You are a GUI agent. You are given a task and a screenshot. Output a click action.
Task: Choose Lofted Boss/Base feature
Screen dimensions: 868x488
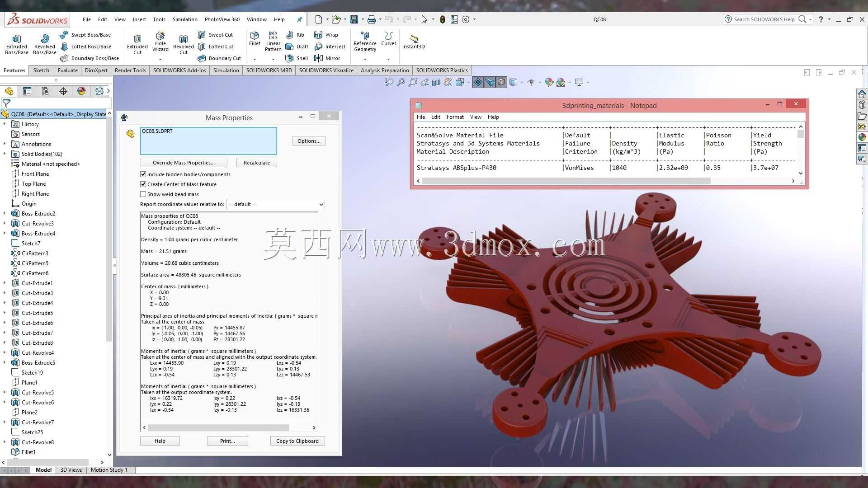85,47
